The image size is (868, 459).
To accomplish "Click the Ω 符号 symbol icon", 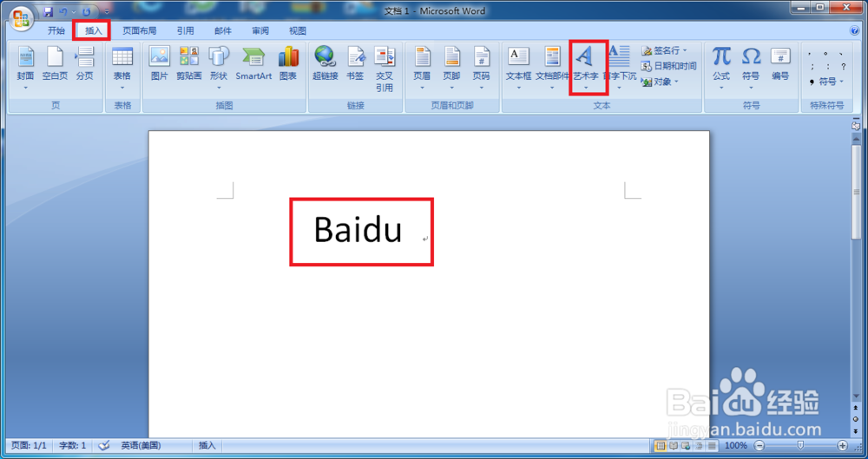I will (751, 56).
